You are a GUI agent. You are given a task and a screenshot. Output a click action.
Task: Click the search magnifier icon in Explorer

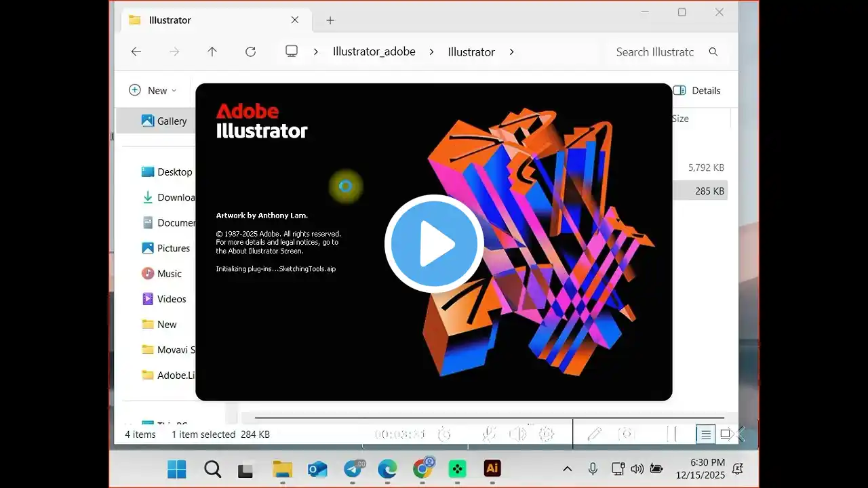coord(713,52)
